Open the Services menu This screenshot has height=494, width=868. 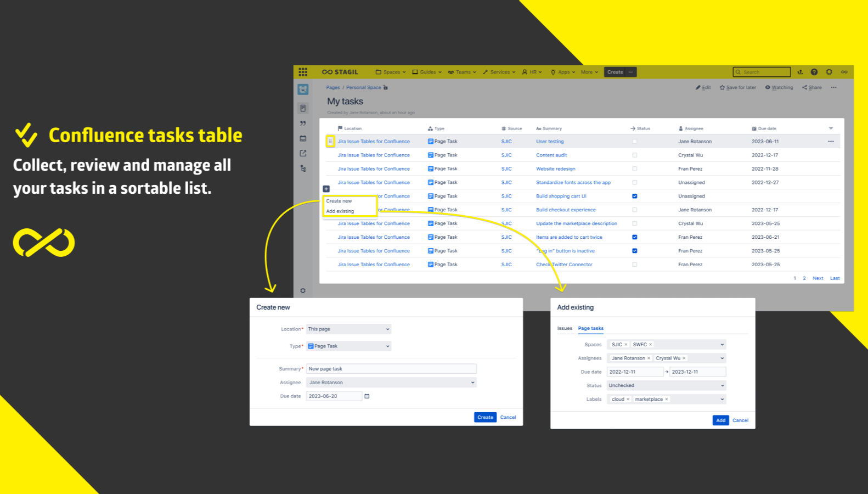[x=499, y=72]
